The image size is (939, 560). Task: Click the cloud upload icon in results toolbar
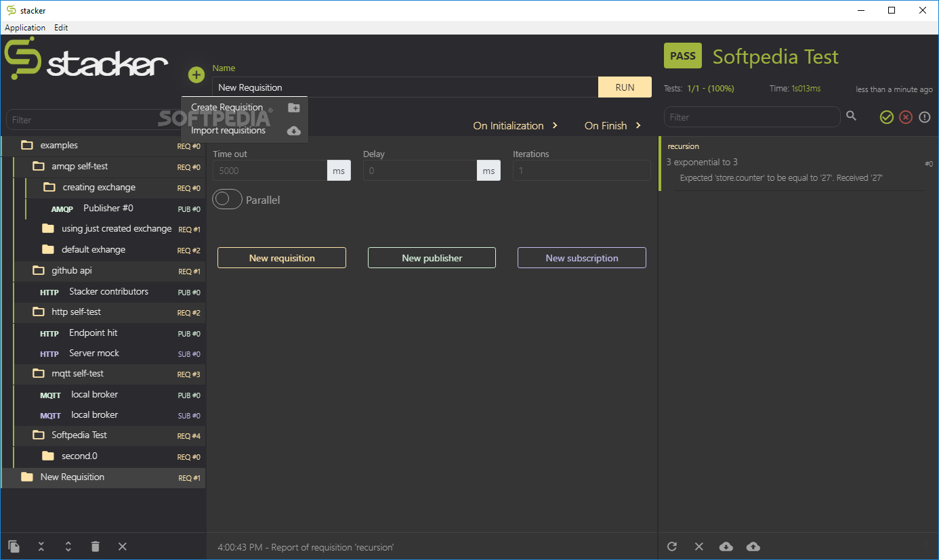pos(753,546)
